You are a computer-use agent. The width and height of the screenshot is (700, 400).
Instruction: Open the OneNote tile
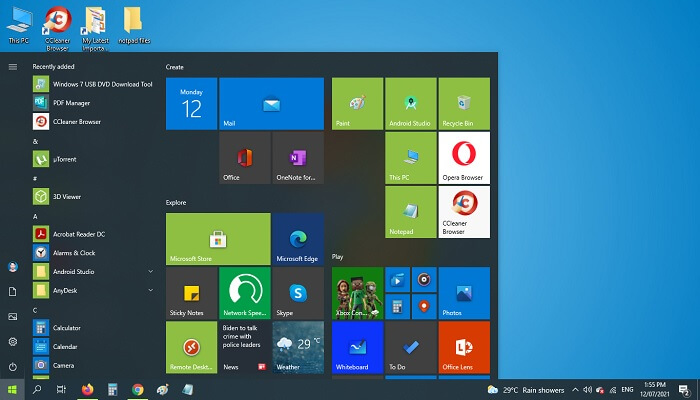298,158
